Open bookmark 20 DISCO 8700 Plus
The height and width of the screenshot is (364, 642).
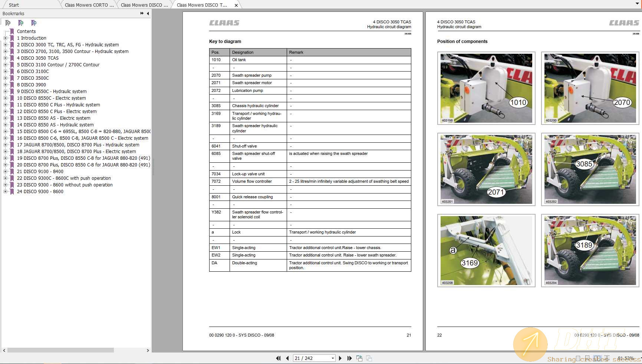coord(83,165)
